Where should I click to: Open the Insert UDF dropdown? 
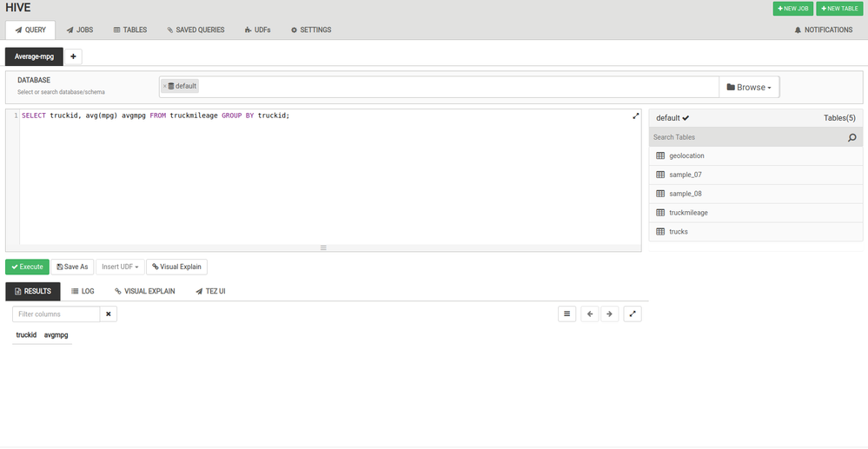[120, 267]
